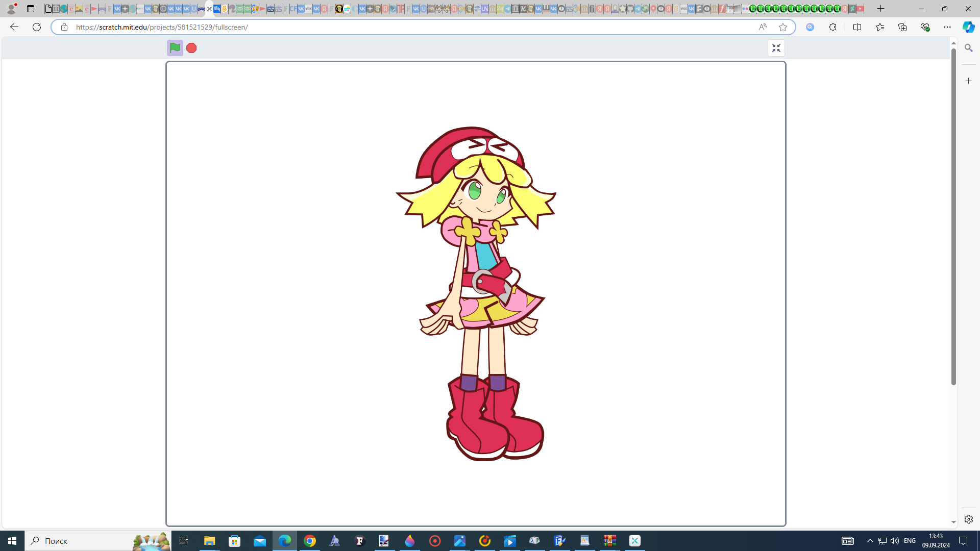The height and width of the screenshot is (551, 980).
Task: Toggle Split screen view
Action: (857, 27)
